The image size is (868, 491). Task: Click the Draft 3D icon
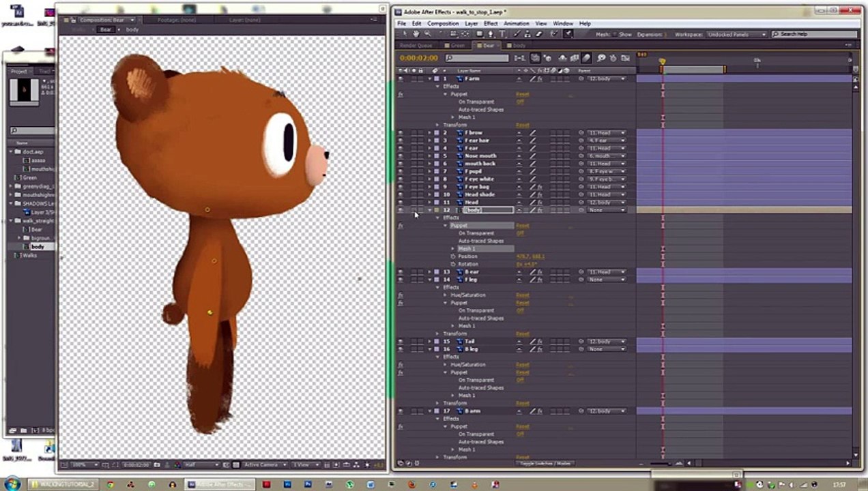pos(547,58)
